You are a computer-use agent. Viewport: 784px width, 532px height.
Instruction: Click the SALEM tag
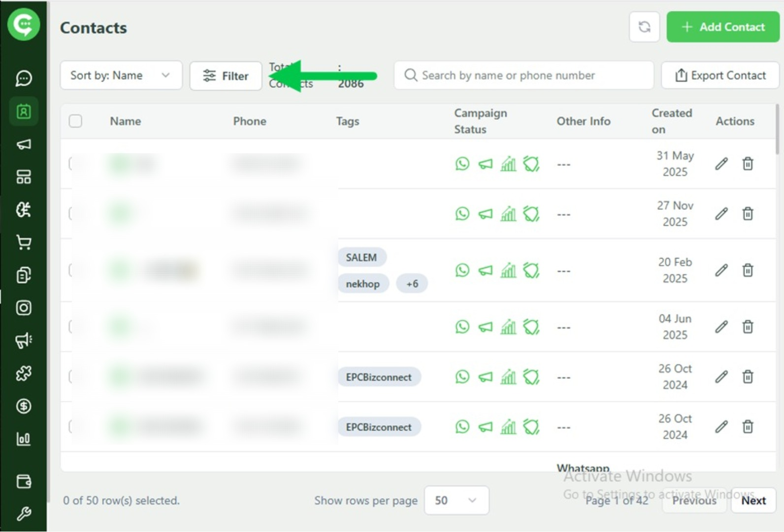click(x=361, y=258)
